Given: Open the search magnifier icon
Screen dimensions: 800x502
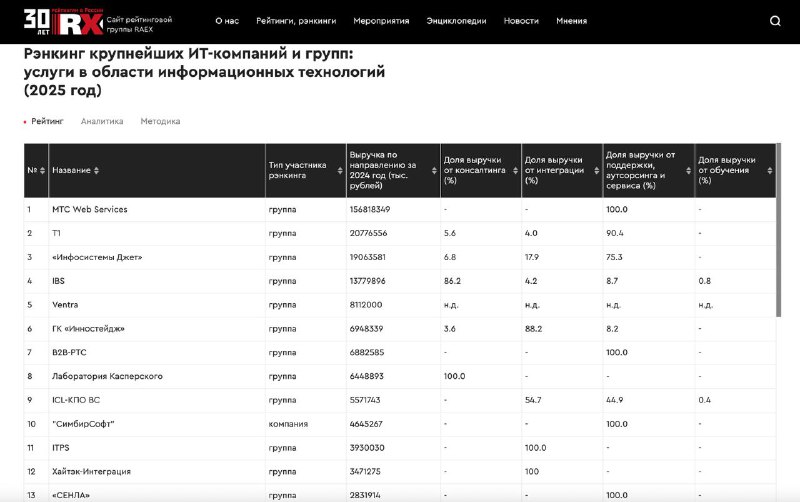Looking at the screenshot, I should tap(776, 21).
